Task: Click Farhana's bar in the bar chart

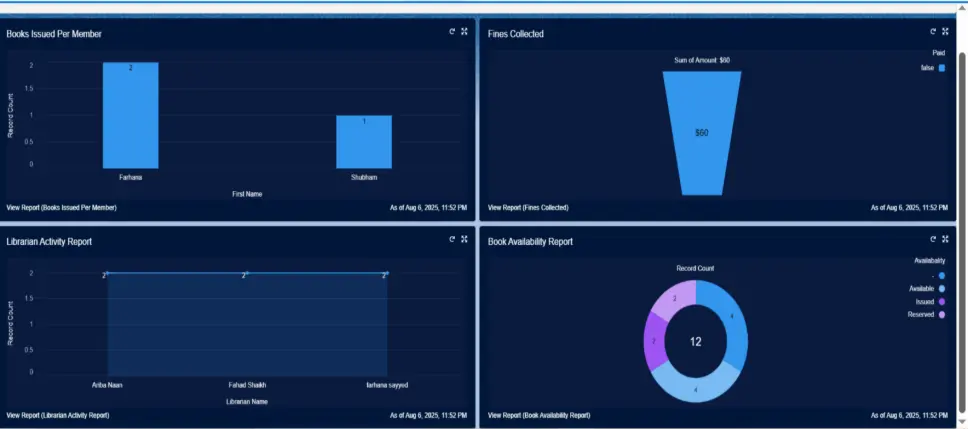Action: click(x=130, y=115)
